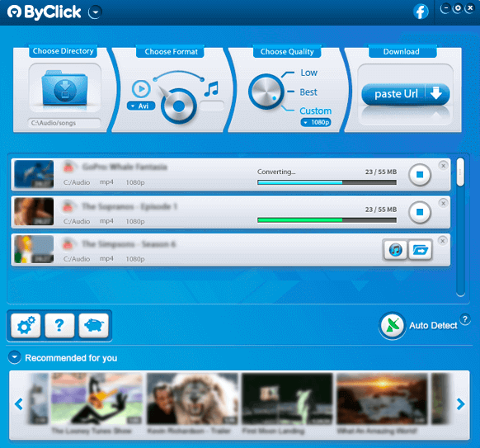
Task: Click Choose Quality tab label
Action: (x=287, y=51)
